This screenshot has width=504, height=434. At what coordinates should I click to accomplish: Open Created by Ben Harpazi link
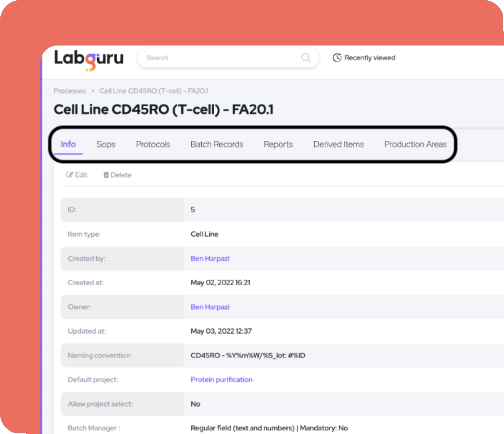click(x=210, y=258)
